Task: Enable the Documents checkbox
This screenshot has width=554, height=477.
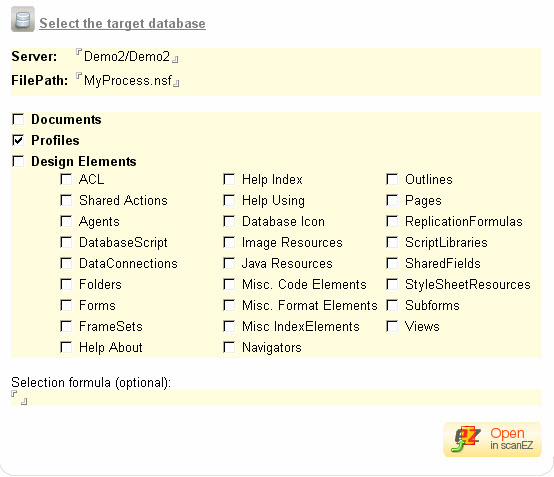Action: pyautogui.click(x=18, y=119)
